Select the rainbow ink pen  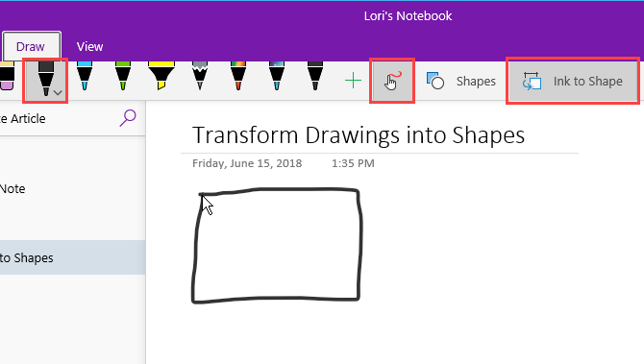tap(238, 76)
